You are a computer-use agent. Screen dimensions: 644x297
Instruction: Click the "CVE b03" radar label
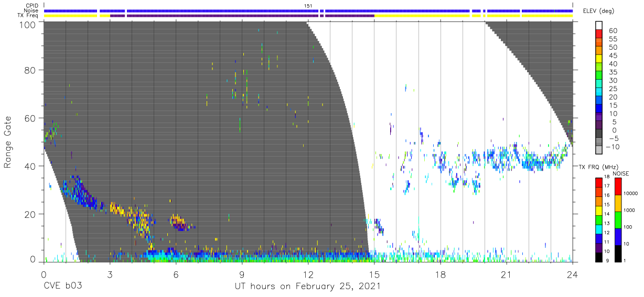click(63, 287)
